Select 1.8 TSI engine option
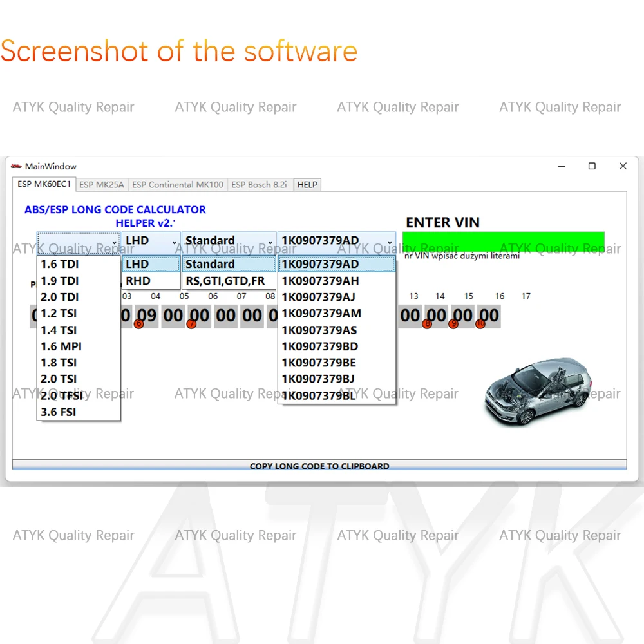Viewport: 644px width, 644px height. (x=79, y=363)
